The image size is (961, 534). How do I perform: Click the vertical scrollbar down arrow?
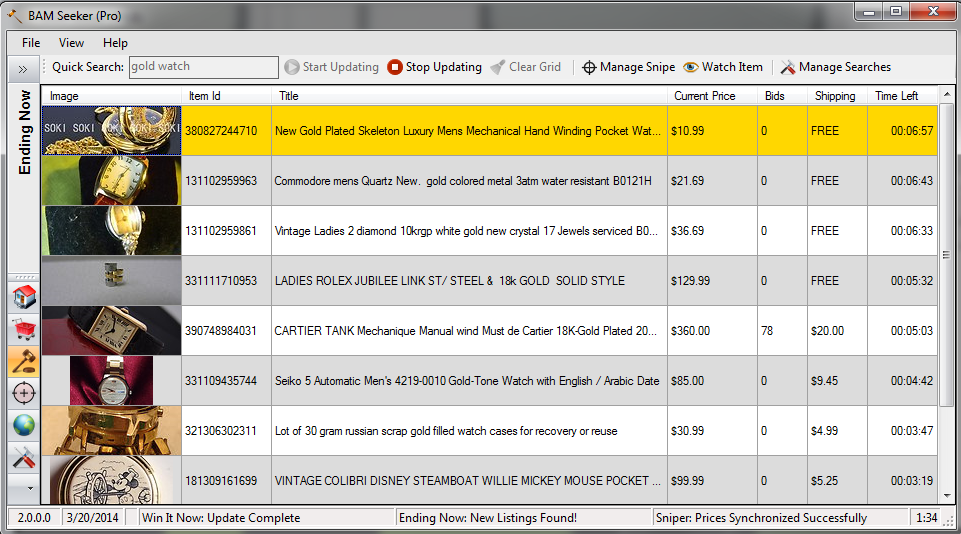click(x=947, y=496)
